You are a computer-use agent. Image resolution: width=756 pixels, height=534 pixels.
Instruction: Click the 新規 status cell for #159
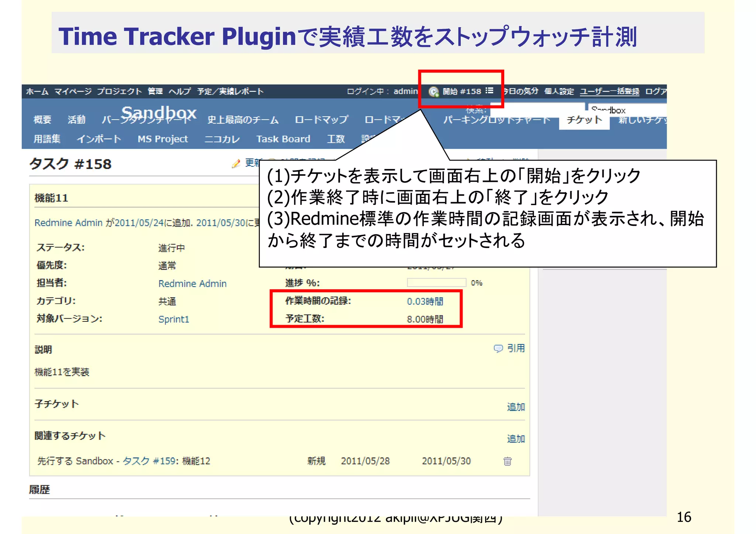(316, 461)
